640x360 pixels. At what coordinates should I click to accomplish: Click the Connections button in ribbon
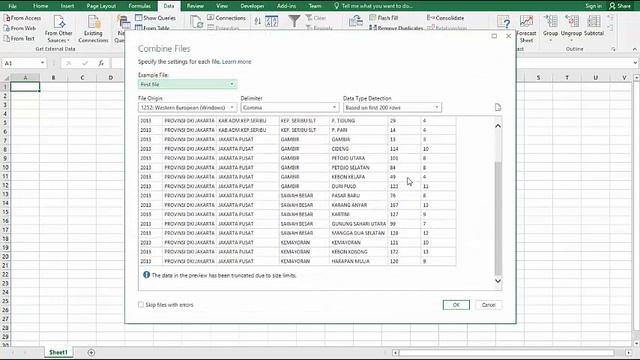click(227, 18)
